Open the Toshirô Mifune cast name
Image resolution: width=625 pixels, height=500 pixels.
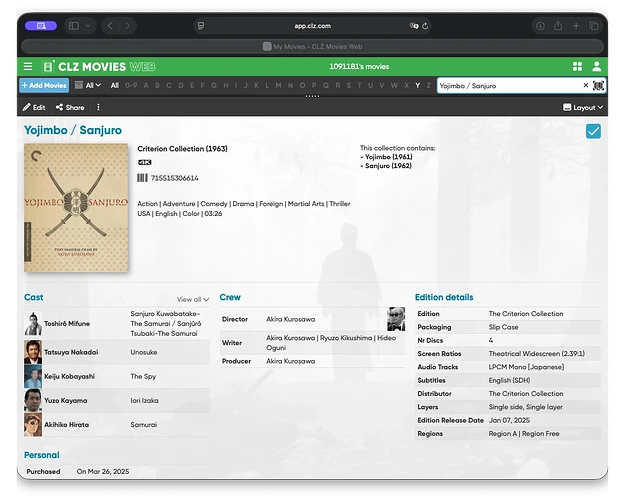pyautogui.click(x=67, y=323)
